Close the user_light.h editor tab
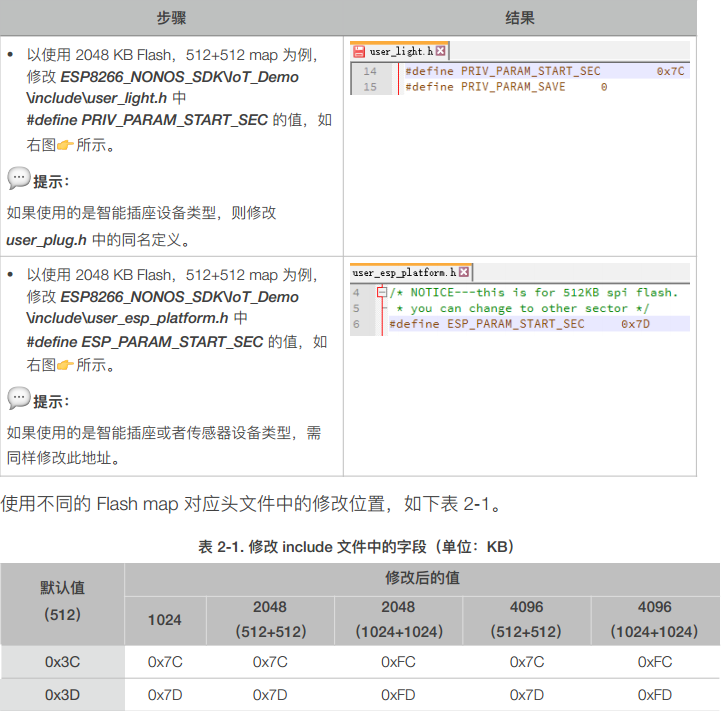The height and width of the screenshot is (711, 721). point(441,51)
